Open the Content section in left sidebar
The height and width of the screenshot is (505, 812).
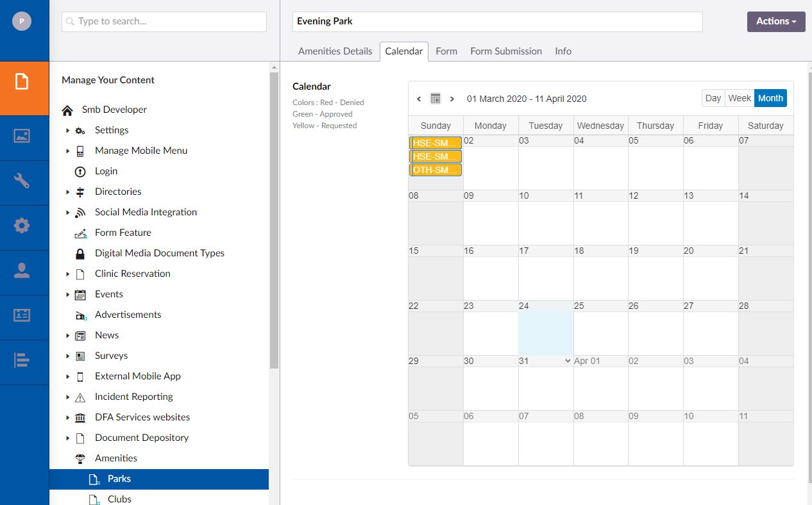pyautogui.click(x=22, y=82)
